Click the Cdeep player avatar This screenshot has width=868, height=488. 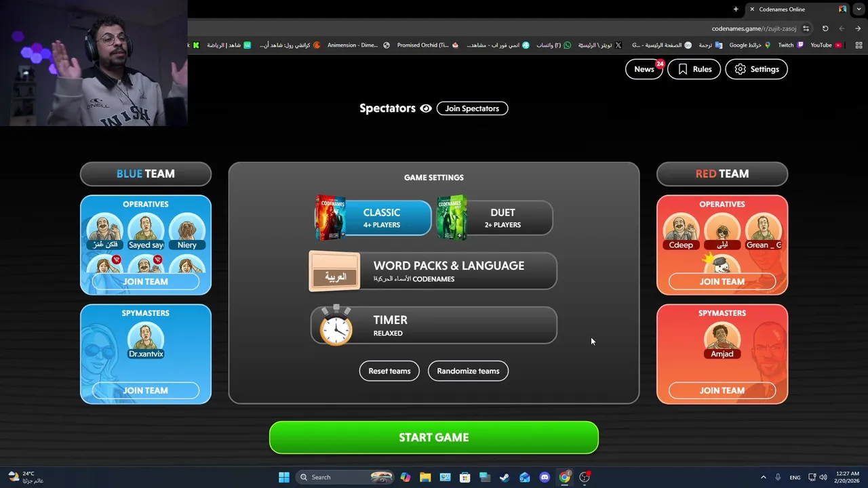click(x=681, y=231)
